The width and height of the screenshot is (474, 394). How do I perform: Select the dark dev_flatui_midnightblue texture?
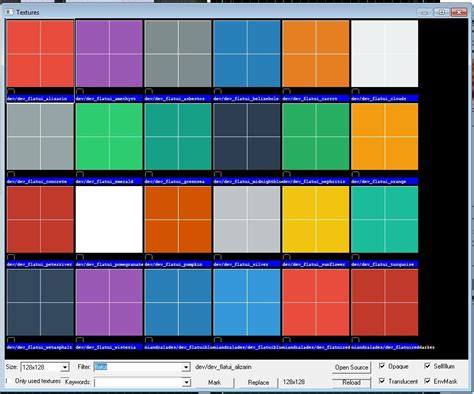247,136
